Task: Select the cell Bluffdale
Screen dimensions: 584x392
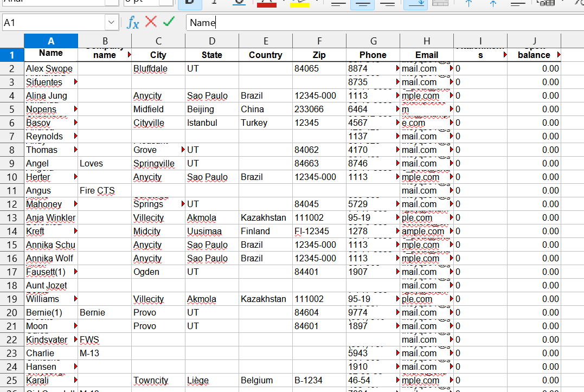Action: (158, 68)
